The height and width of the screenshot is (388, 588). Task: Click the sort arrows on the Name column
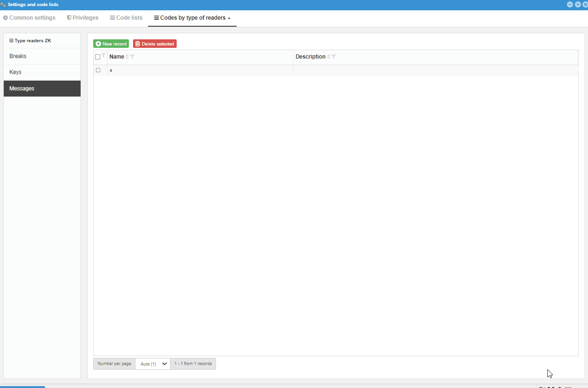tap(127, 57)
